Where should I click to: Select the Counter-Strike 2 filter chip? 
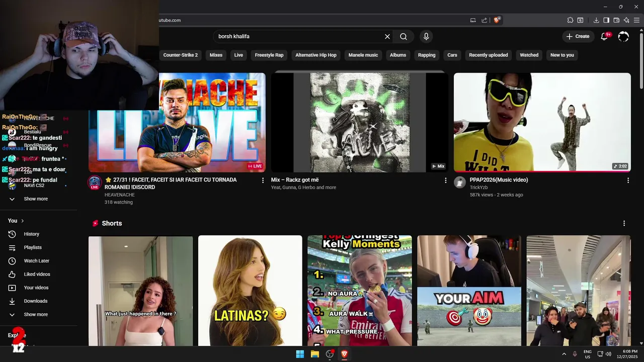point(181,55)
